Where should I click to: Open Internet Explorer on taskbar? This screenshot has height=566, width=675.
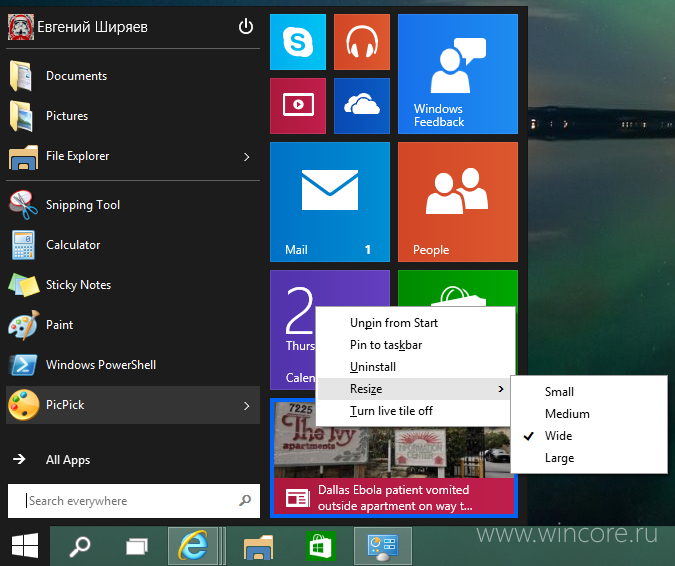[193, 546]
